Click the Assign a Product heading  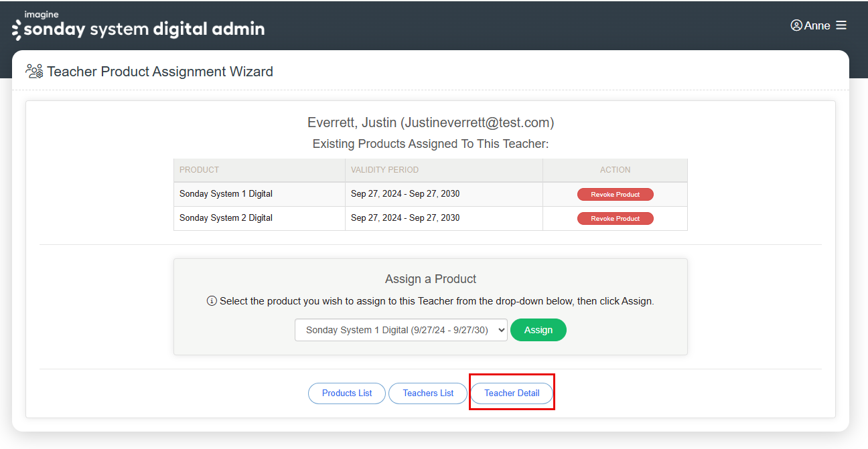coord(431,279)
